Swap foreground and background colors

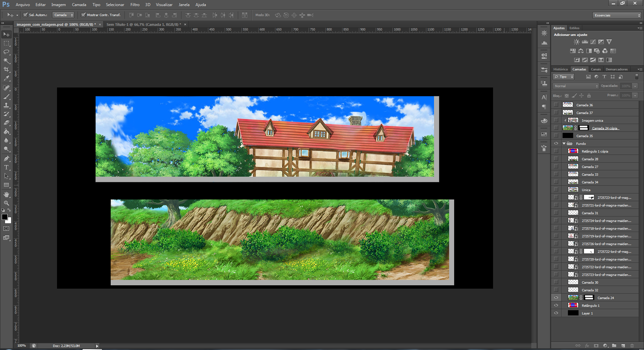click(x=9, y=210)
